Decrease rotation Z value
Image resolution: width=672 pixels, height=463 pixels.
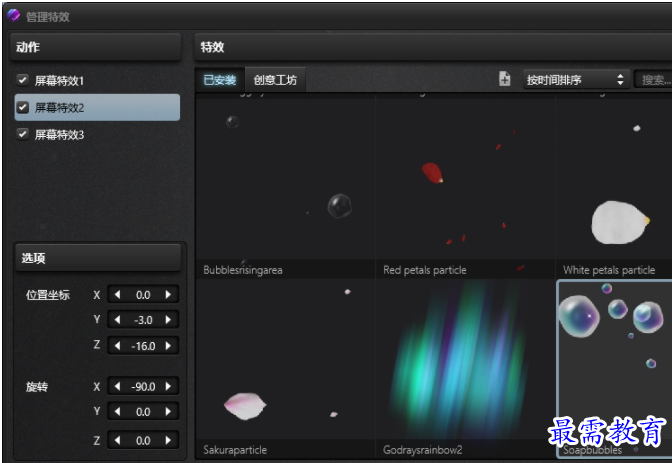117,440
